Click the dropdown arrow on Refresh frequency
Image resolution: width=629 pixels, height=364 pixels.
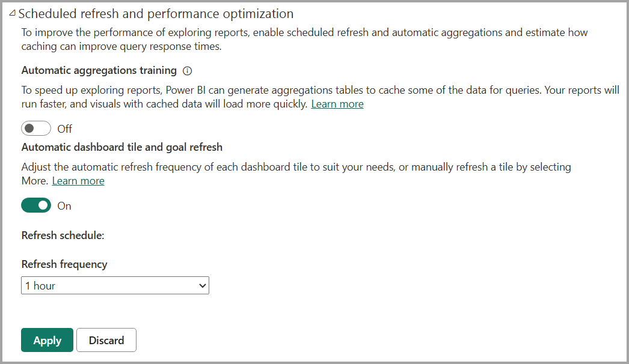coord(202,285)
